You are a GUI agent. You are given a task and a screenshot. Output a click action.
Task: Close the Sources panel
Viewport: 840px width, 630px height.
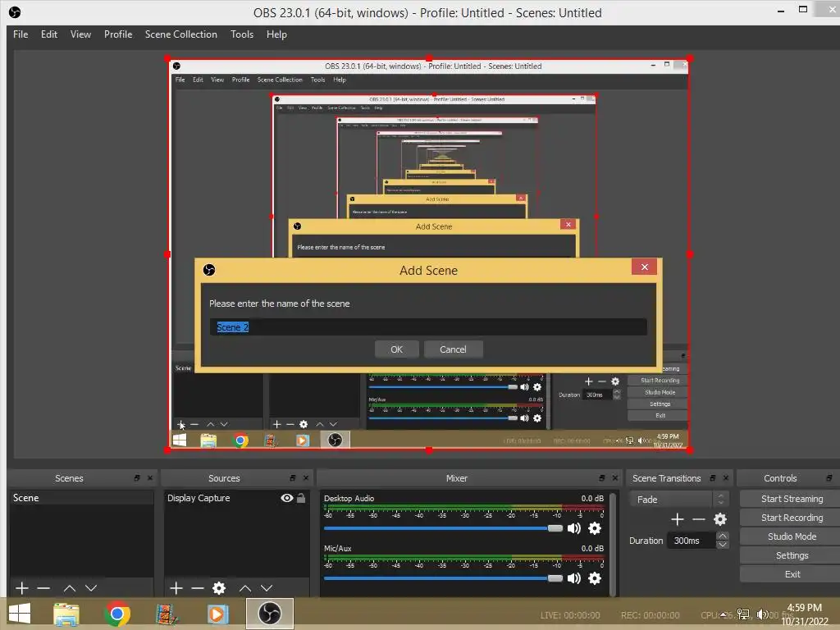coord(305,478)
